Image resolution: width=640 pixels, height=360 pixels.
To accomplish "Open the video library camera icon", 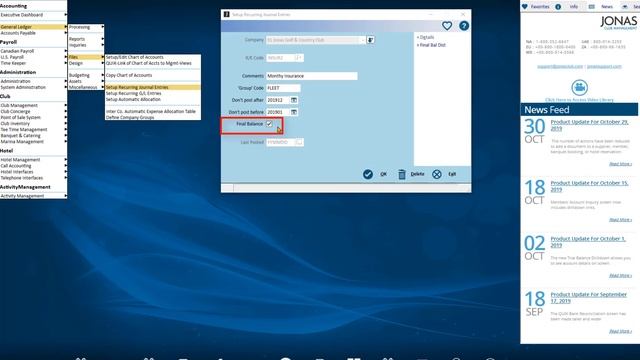I will 579,87.
